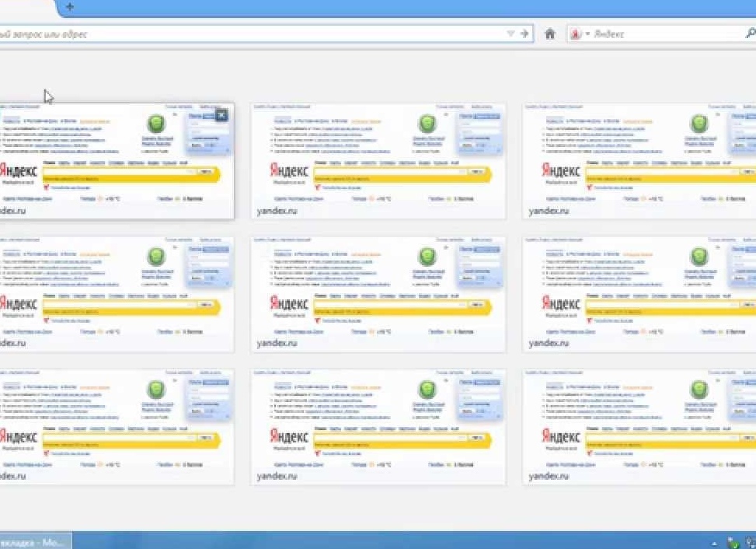Open the yandex.ru tile in the bottom row middle
The width and height of the screenshot is (756, 549).
click(x=378, y=427)
